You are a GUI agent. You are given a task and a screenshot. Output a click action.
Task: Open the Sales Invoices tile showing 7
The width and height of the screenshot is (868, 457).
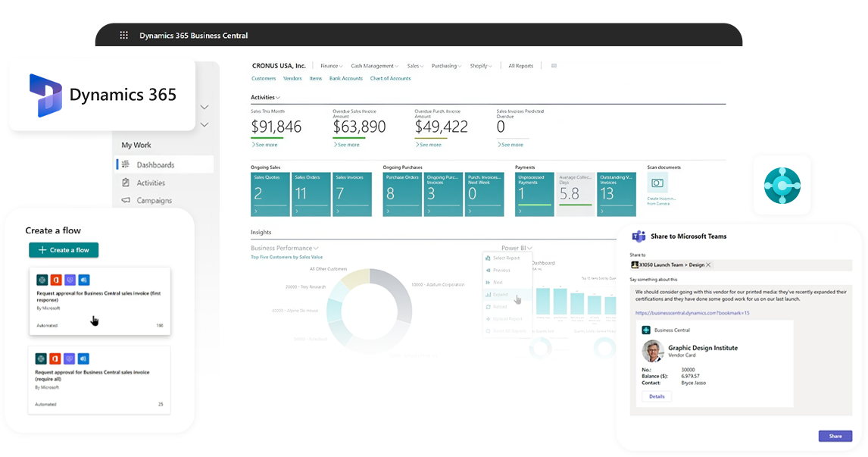[x=352, y=194]
